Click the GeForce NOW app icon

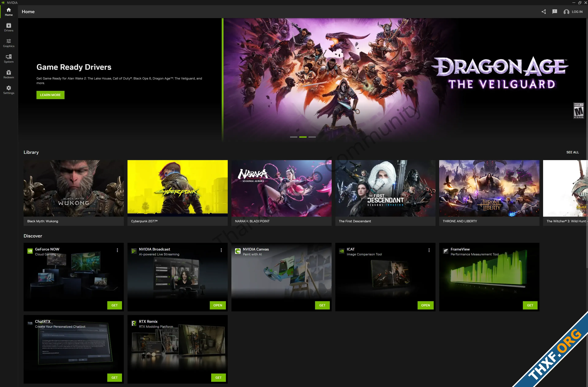coord(30,251)
